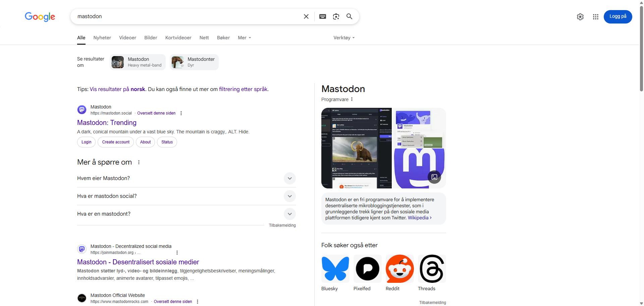Screen dimensions: 644x306
Task: Open the "filtrering etter språk" link
Action: tap(243, 89)
